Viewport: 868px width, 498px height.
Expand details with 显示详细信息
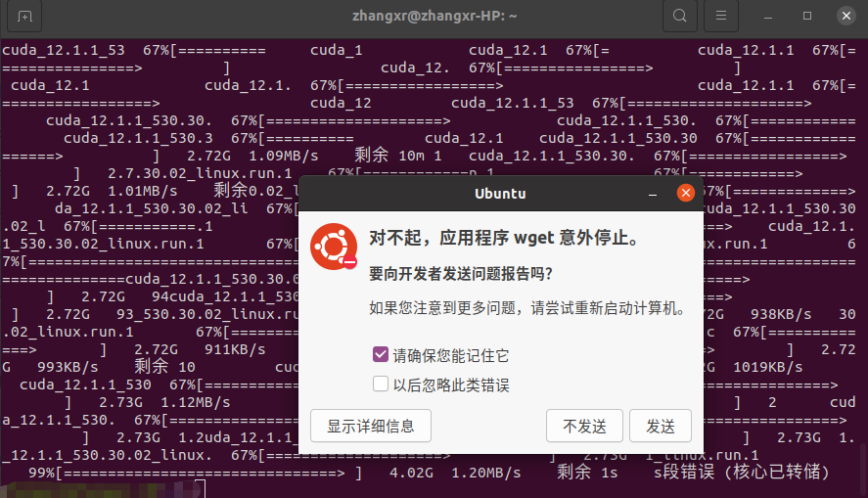pos(370,426)
